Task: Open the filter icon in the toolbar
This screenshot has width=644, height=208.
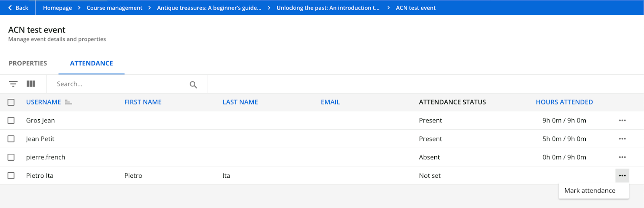Action: (13, 84)
